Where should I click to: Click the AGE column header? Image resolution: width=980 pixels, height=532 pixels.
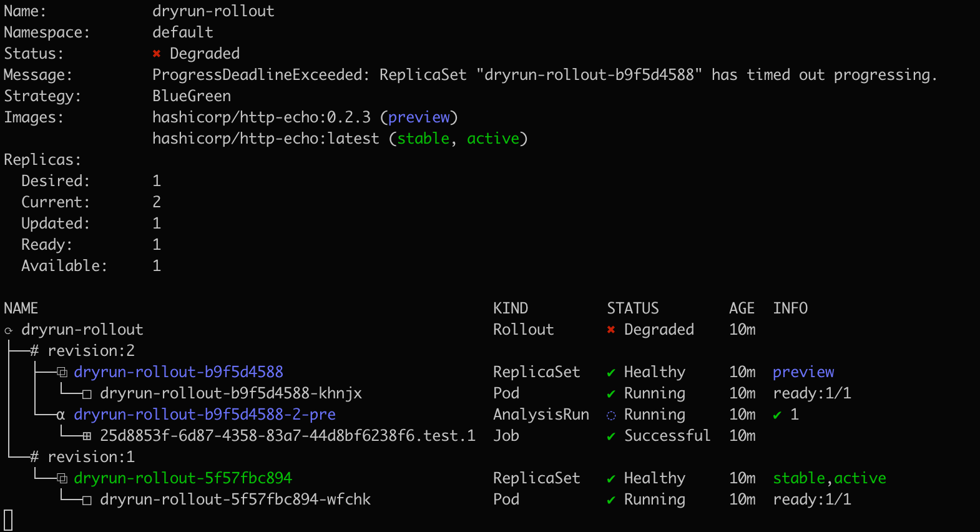[742, 308]
